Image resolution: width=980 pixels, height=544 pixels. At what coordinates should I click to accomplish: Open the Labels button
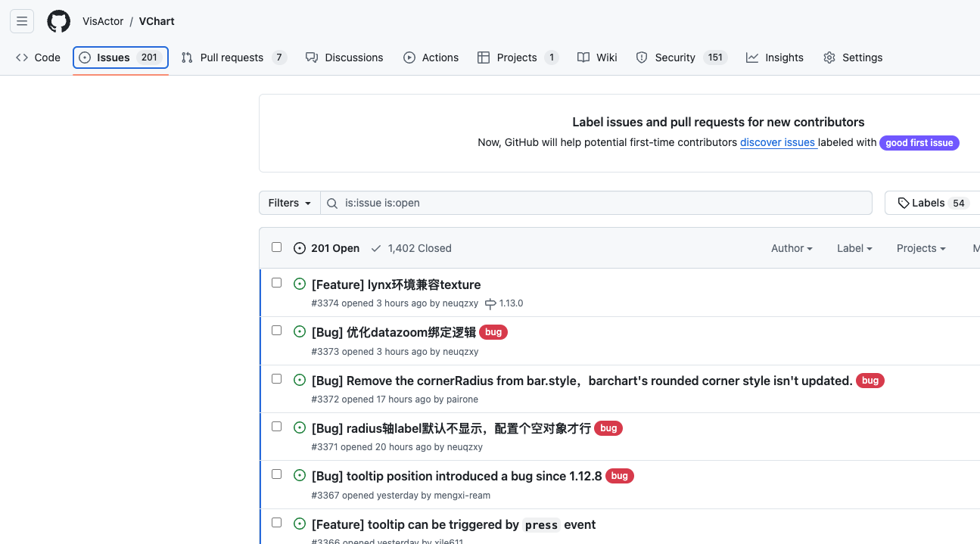[x=932, y=203]
